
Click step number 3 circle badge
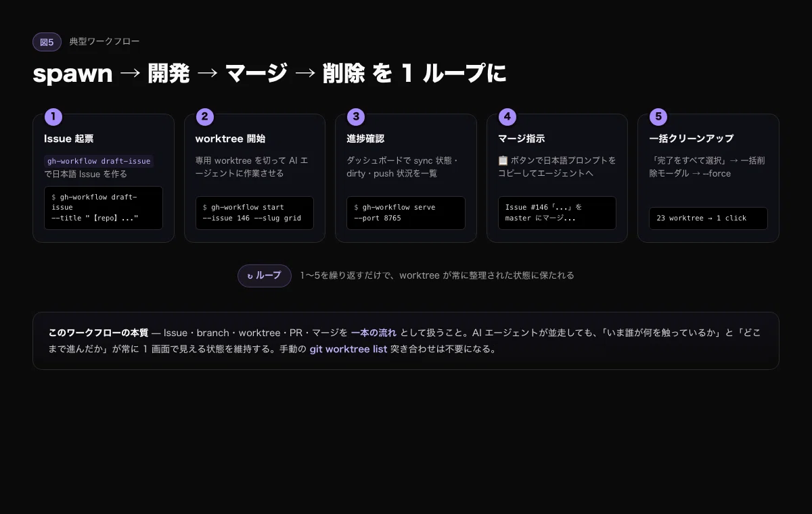click(356, 117)
